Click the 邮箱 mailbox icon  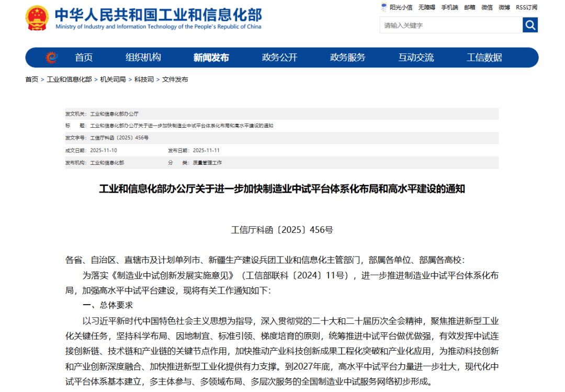(469, 7)
